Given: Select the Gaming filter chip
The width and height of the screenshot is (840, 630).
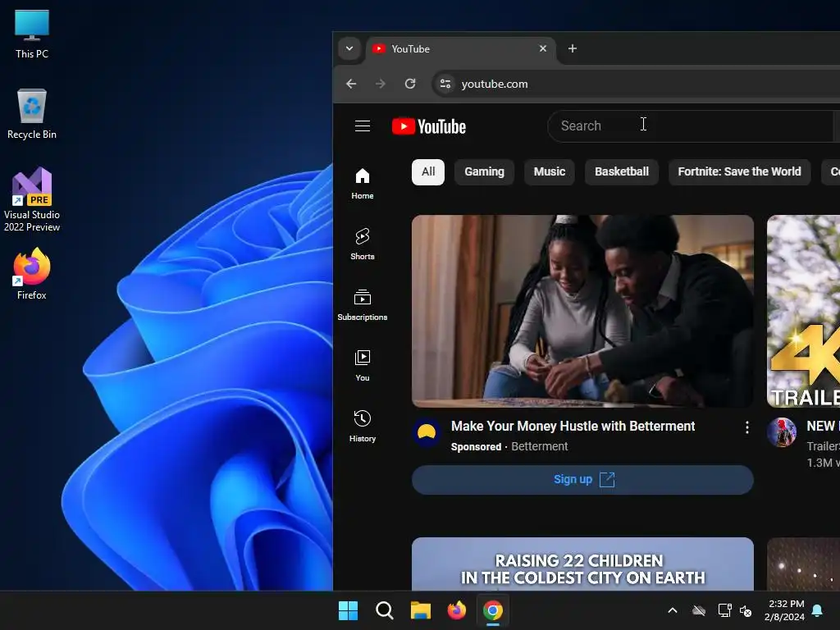Looking at the screenshot, I should [x=484, y=172].
